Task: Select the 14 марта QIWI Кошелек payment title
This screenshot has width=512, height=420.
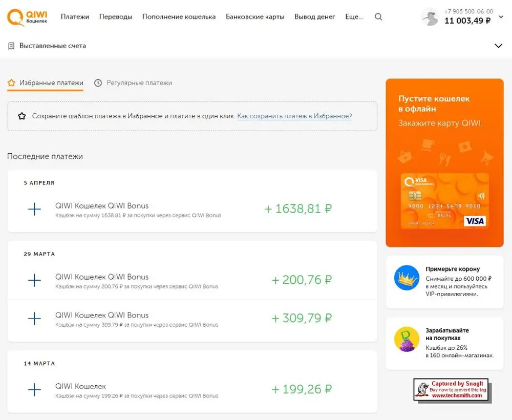Action: coord(80,386)
